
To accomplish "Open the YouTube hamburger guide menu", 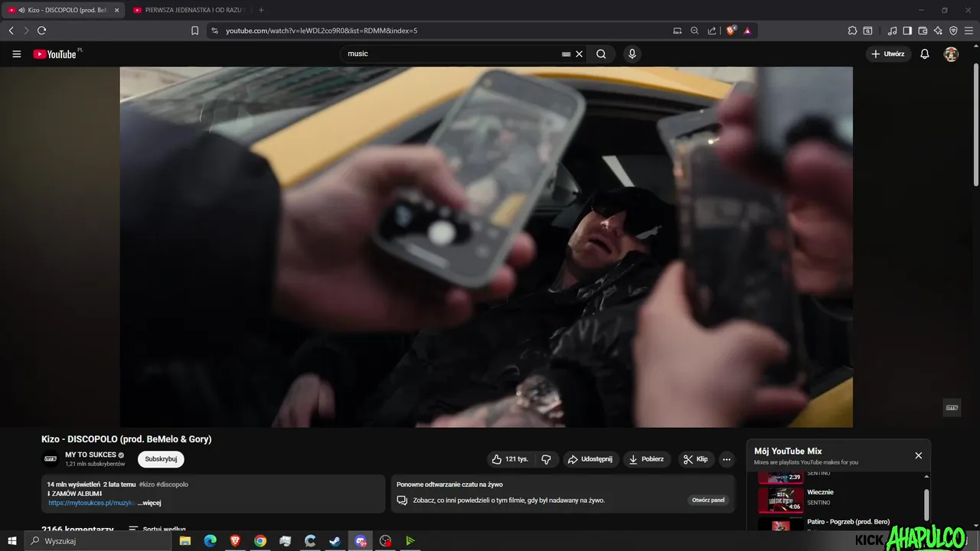I will (16, 54).
